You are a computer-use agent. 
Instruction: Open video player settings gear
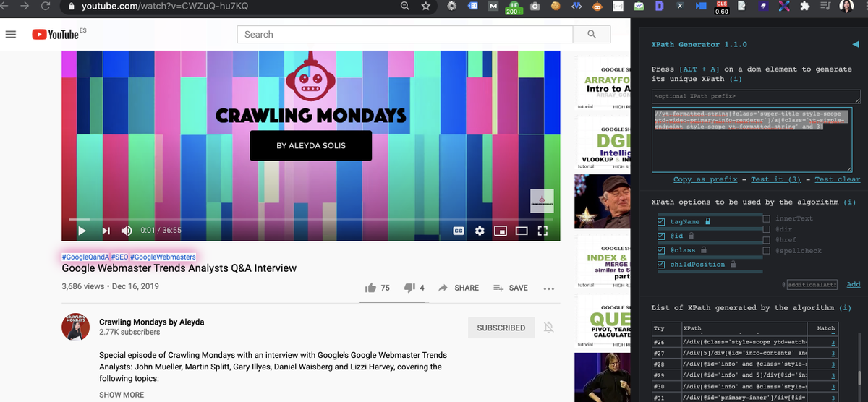480,231
